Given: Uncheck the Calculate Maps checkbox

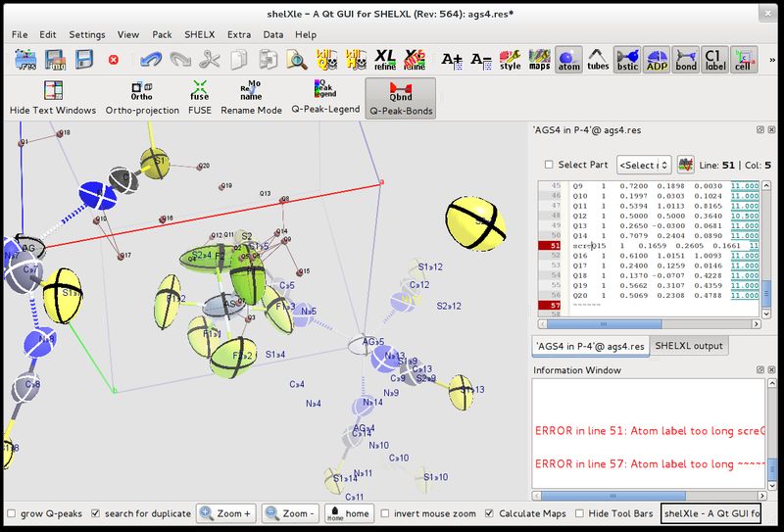Looking at the screenshot, I should 489,513.
